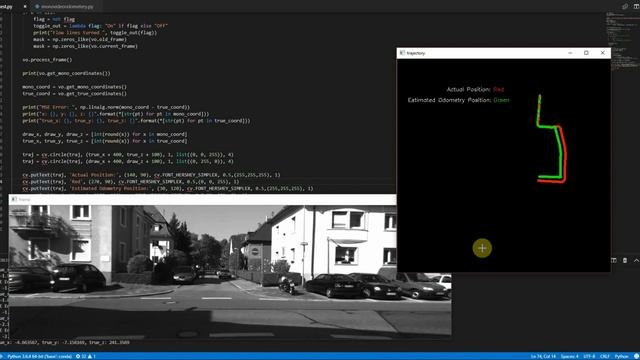Close the trajectory window

[602, 53]
